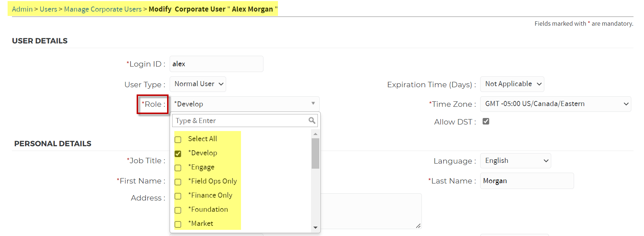The image size is (644, 236).
Task: Focus the role Type & Enter search box
Action: pos(245,121)
